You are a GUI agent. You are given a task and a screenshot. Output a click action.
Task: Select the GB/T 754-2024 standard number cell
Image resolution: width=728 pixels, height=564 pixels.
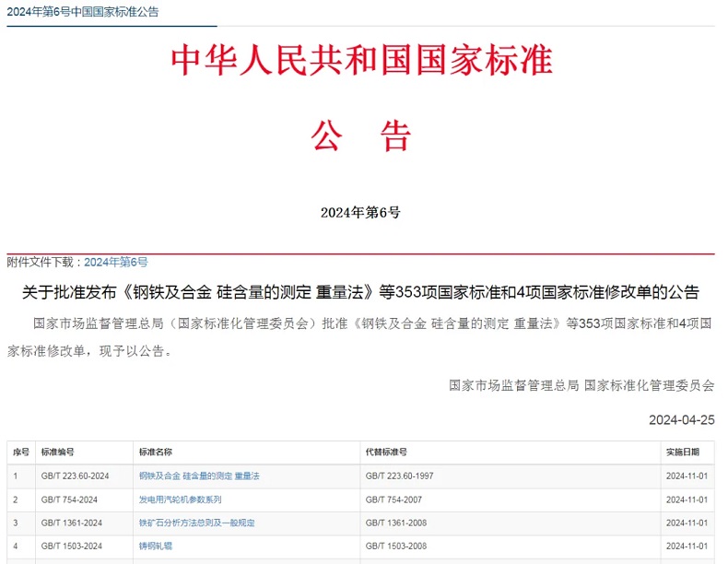pos(70,499)
